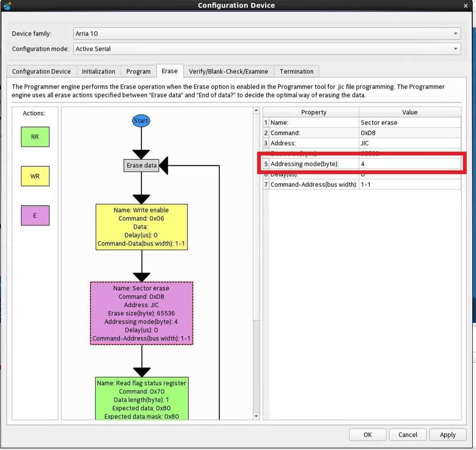
Task: Click the flowchart scroll down arrow
Action: (256, 416)
